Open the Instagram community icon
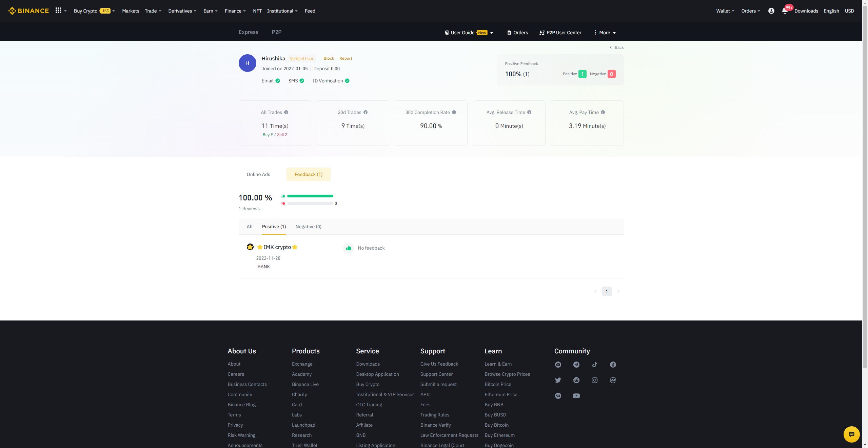This screenshot has width=868, height=448. pos(595,380)
